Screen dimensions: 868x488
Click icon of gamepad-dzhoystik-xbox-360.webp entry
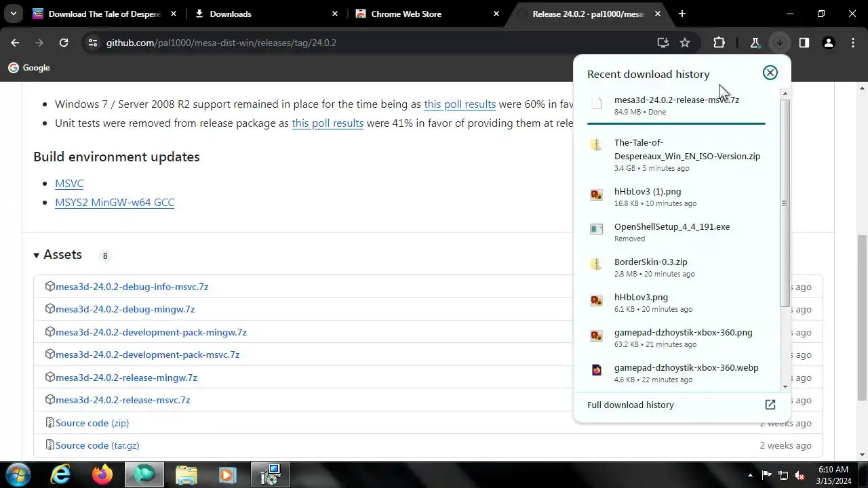(596, 370)
